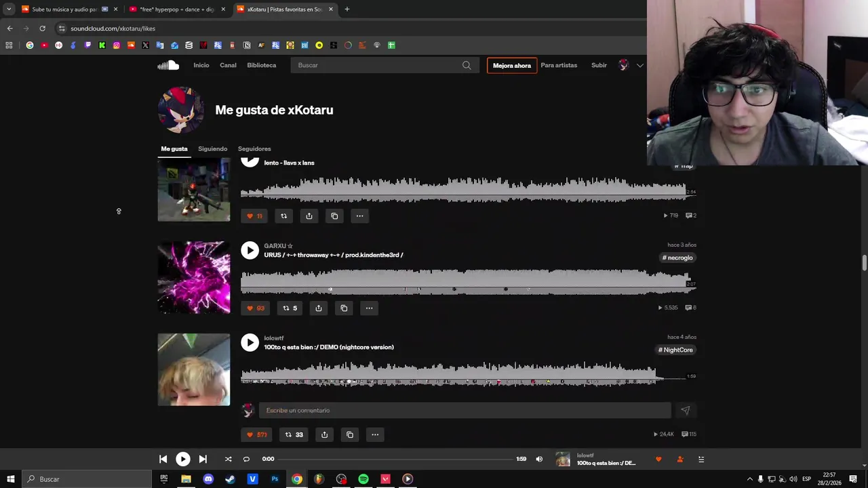Click the 'Mejora ahora' upgrade button

tap(512, 65)
